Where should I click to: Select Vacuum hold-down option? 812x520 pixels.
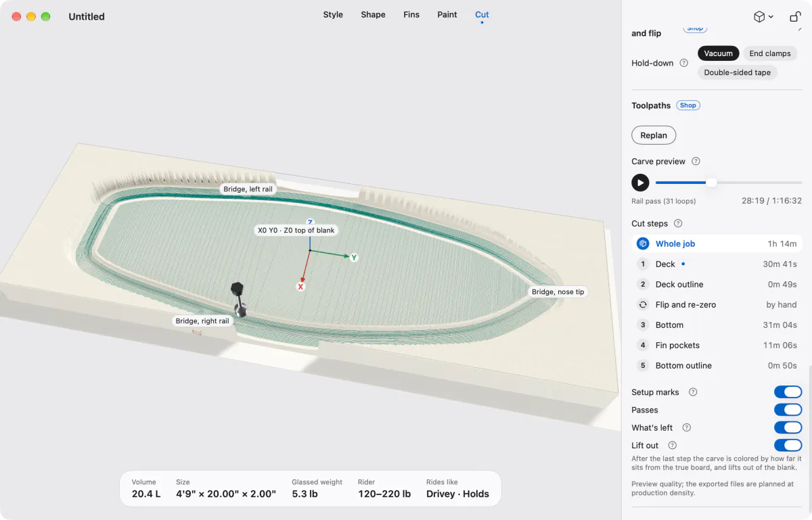pyautogui.click(x=718, y=53)
